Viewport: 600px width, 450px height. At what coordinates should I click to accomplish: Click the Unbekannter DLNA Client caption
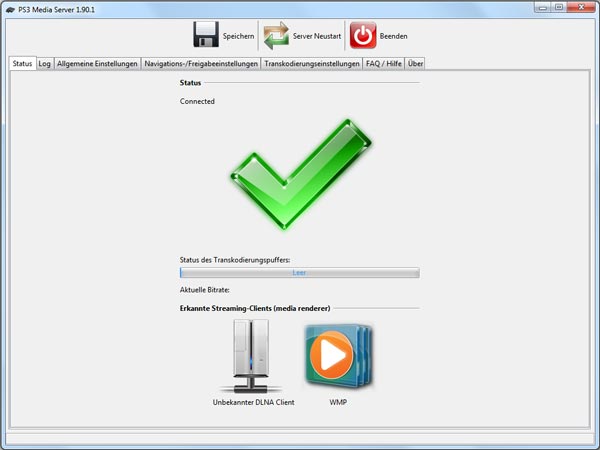[254, 402]
